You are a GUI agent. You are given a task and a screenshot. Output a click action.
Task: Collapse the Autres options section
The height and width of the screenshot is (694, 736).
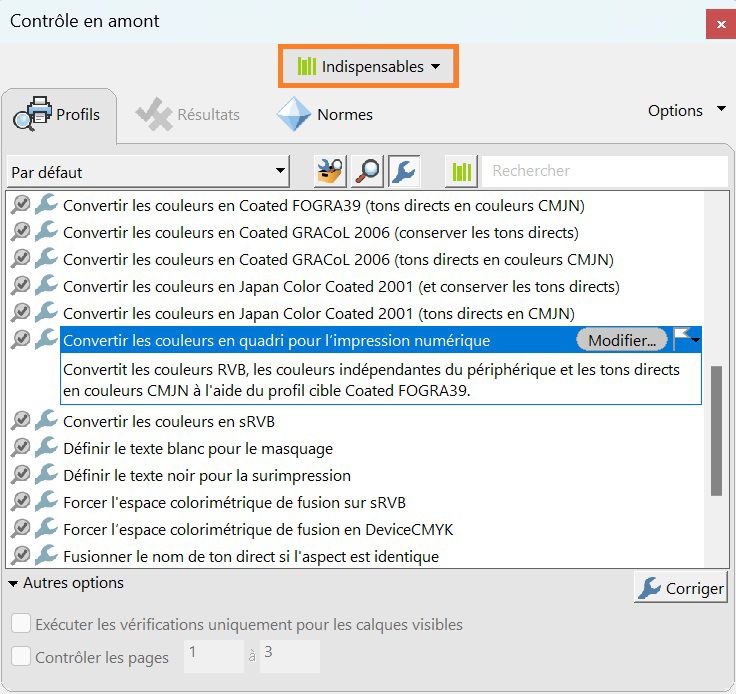coord(66,583)
